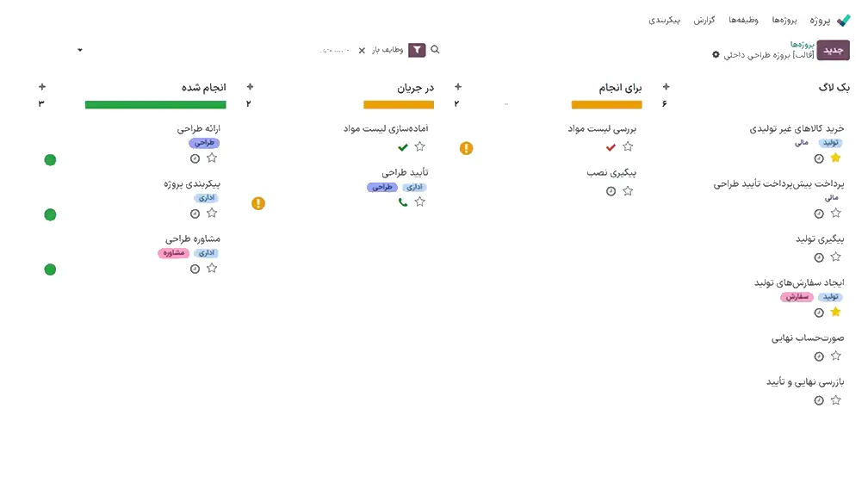This screenshot has height=477, width=868.
Task: Remove the 'وظایف باز' search filter
Action: [362, 50]
